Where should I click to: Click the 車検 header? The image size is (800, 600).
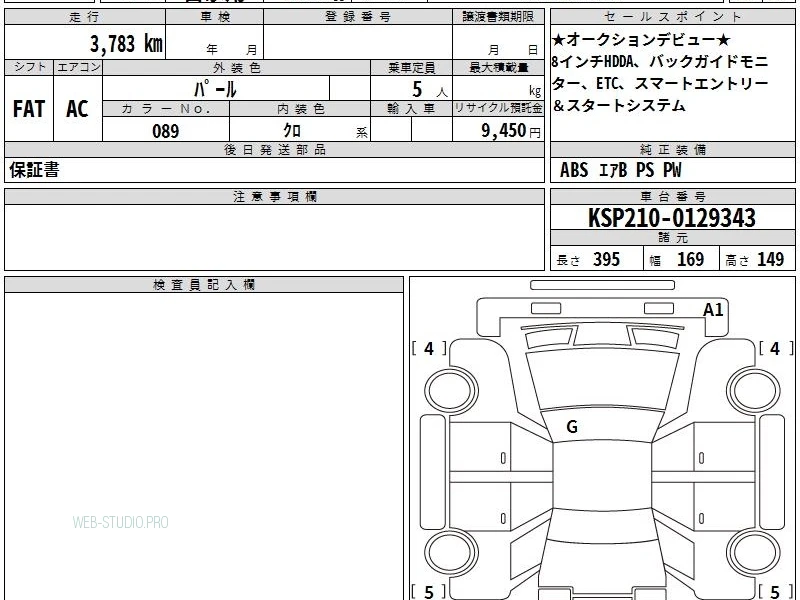point(215,17)
